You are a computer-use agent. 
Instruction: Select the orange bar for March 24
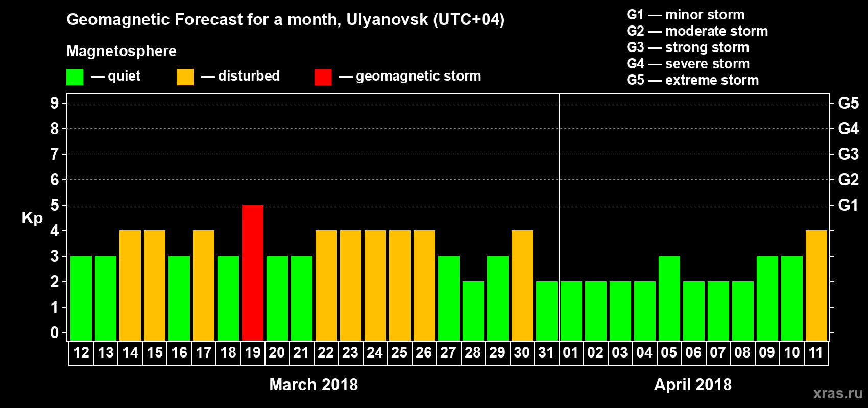375,285
